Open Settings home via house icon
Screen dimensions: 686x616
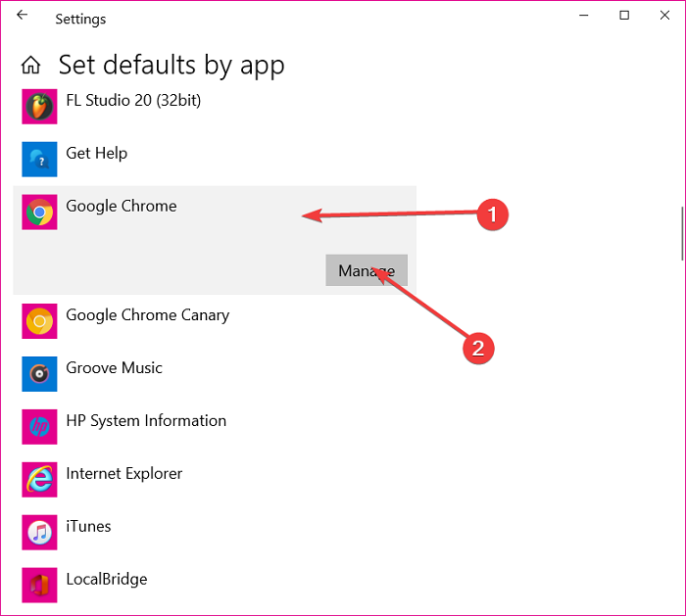[31, 66]
